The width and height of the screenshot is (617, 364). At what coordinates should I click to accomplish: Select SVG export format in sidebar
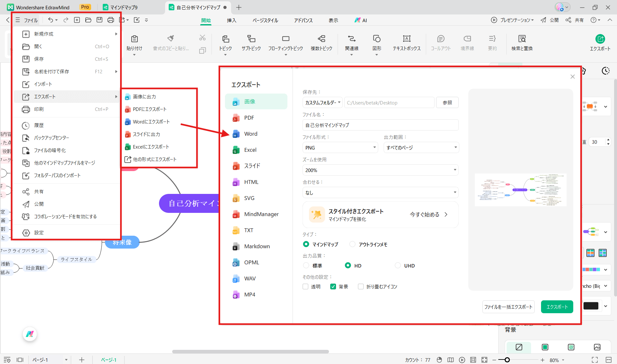pyautogui.click(x=256, y=198)
